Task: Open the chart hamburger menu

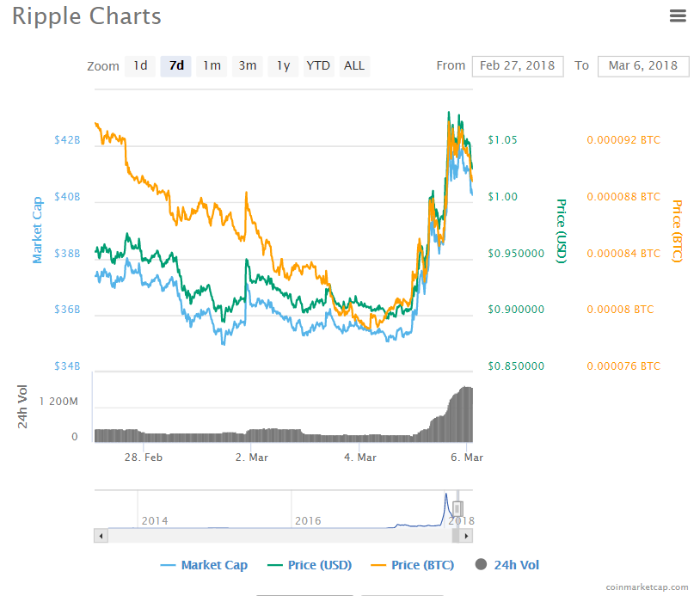Action: (678, 15)
